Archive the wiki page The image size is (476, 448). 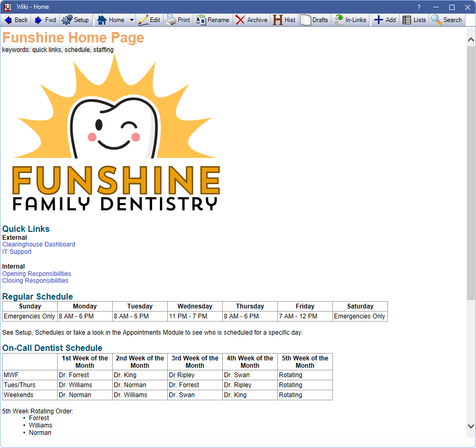click(x=252, y=20)
